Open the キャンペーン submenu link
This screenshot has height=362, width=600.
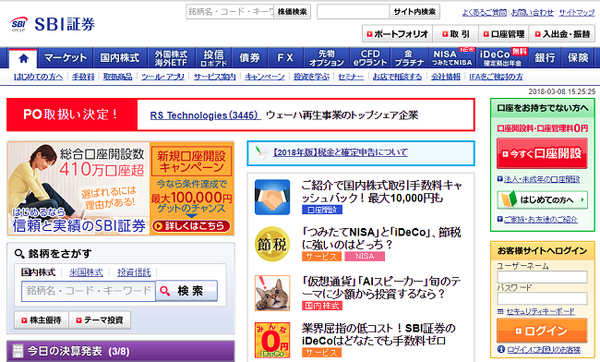(265, 77)
